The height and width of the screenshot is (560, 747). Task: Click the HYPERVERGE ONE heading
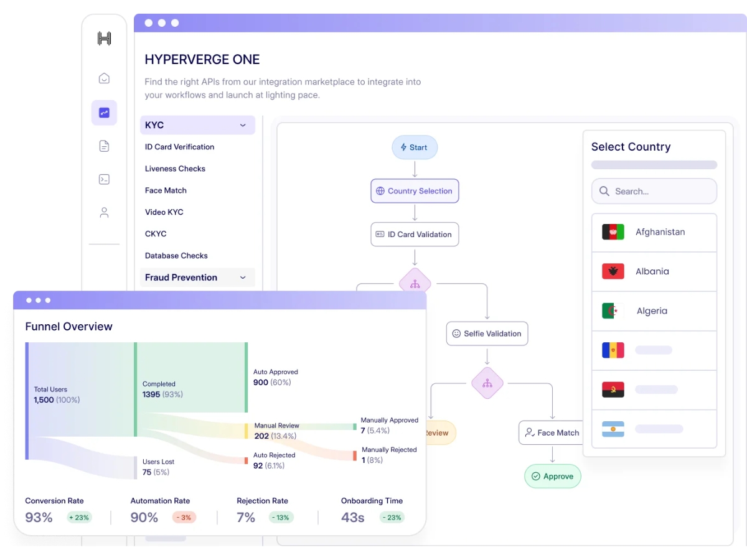click(202, 60)
